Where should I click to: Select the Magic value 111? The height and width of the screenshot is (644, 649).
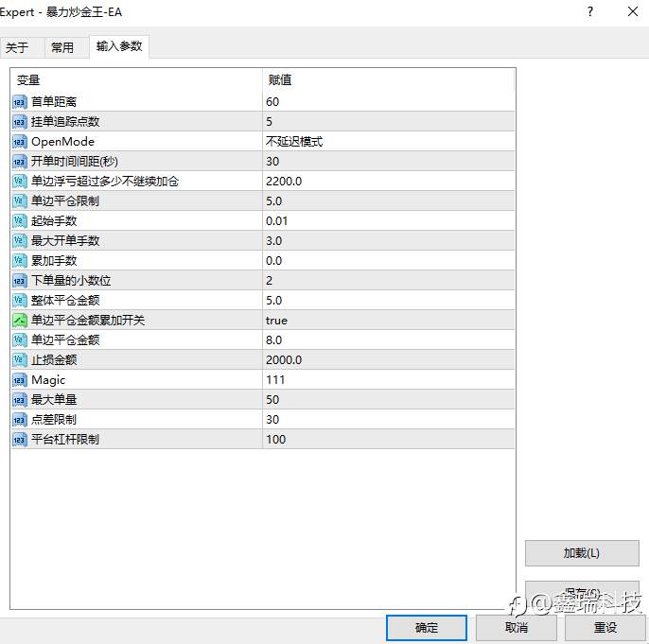(x=389, y=380)
